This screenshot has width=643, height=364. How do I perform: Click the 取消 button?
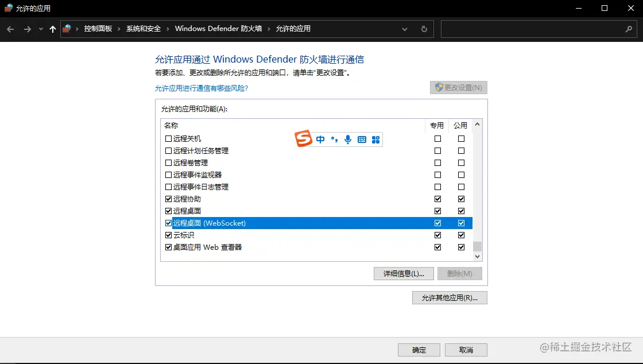click(x=466, y=350)
